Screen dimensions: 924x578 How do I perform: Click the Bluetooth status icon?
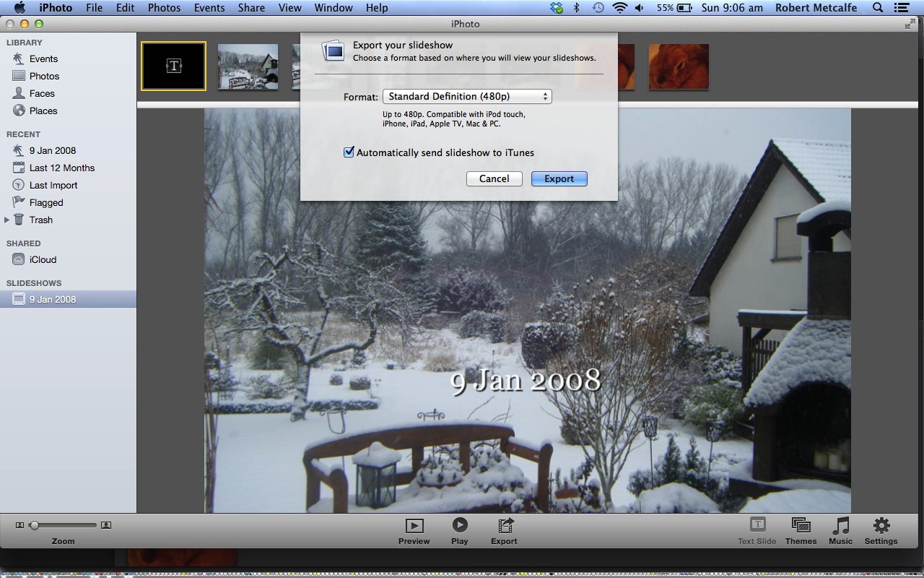577,8
